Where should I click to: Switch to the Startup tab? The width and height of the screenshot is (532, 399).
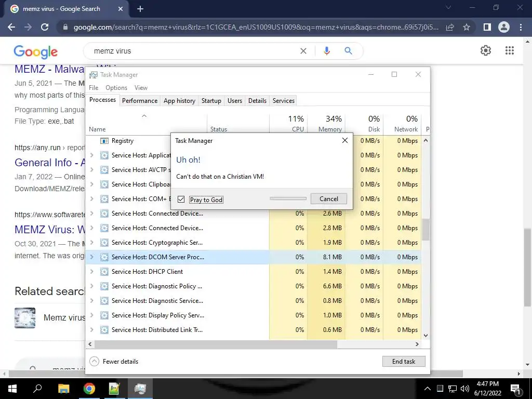pos(211,100)
